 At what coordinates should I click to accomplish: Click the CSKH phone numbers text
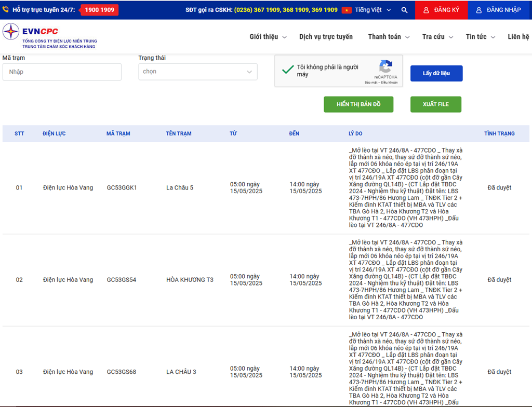click(x=286, y=10)
